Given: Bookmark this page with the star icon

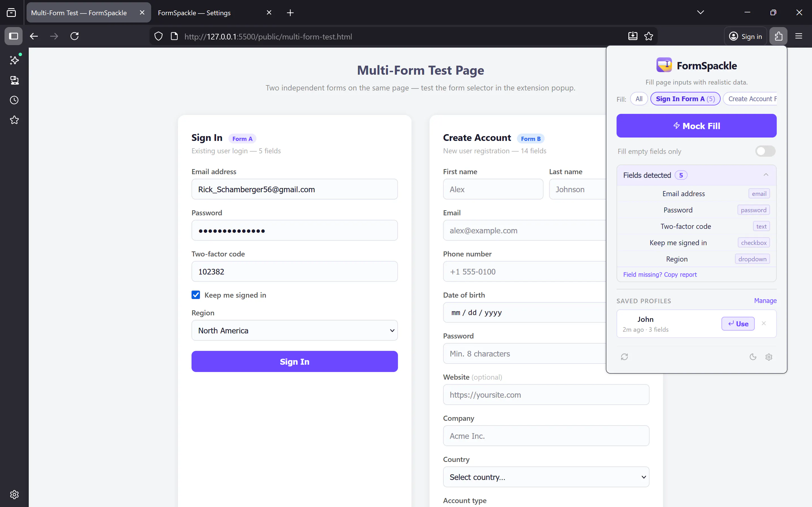Looking at the screenshot, I should coord(649,36).
